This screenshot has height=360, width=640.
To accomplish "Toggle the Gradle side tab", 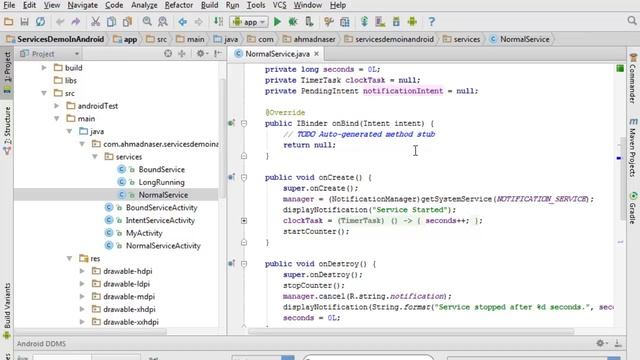I will click(x=633, y=208).
